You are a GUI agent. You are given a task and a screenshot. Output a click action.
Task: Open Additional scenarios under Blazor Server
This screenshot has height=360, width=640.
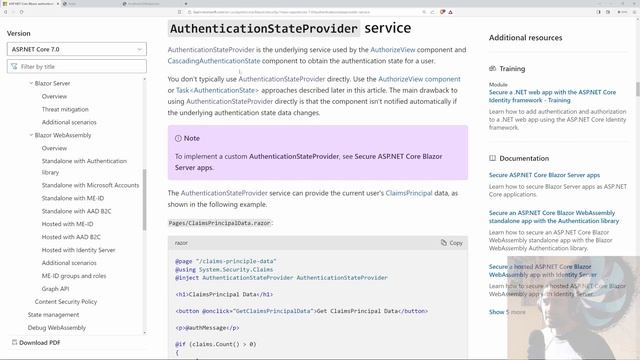click(69, 122)
